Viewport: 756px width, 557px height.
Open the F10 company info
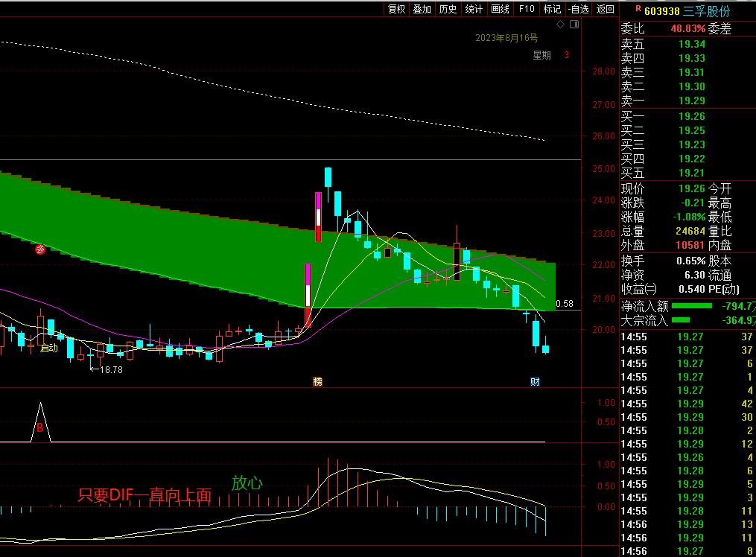coord(527,9)
